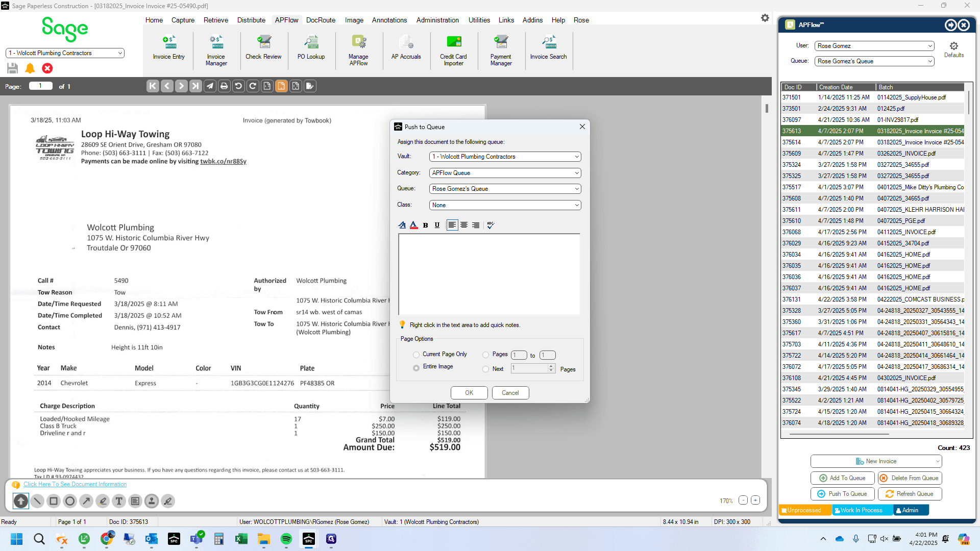
Task: Click the send (paper plane) toolbar icon
Action: pyautogui.click(x=210, y=86)
